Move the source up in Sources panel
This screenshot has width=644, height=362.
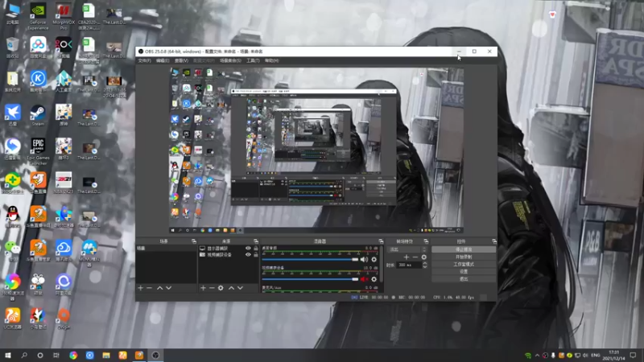[x=231, y=288]
